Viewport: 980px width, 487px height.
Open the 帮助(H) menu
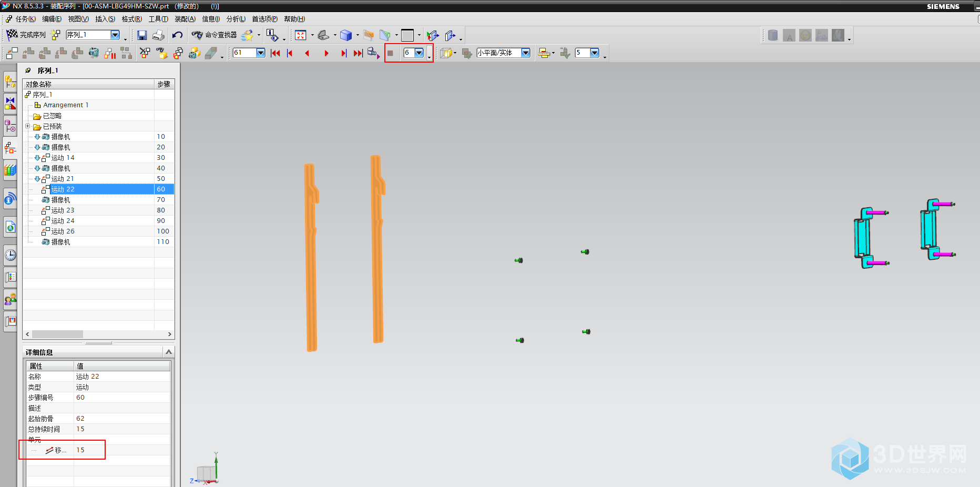[x=294, y=19]
